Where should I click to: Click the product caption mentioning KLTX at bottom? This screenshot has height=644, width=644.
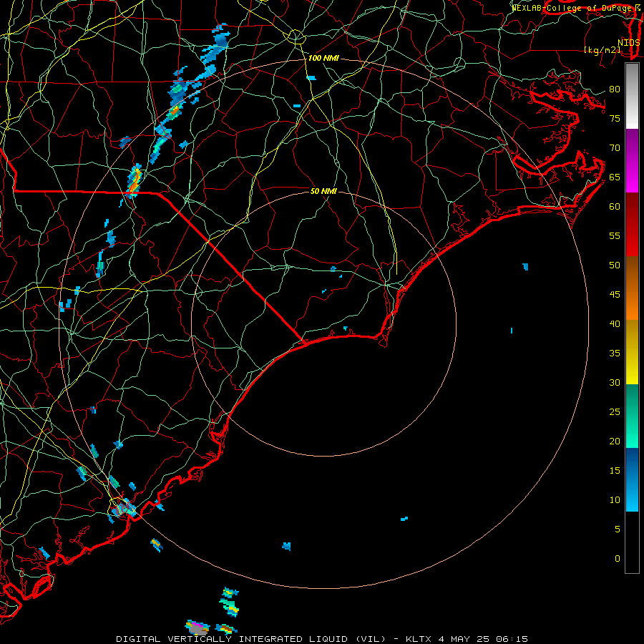(322, 639)
